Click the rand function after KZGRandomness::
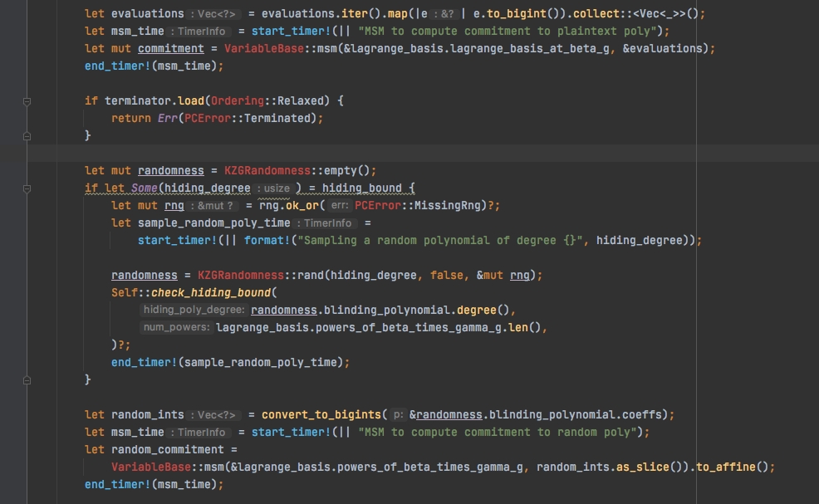 click(311, 275)
